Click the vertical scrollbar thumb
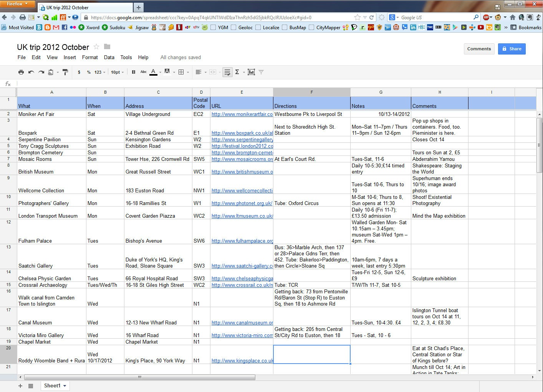 tap(540, 145)
